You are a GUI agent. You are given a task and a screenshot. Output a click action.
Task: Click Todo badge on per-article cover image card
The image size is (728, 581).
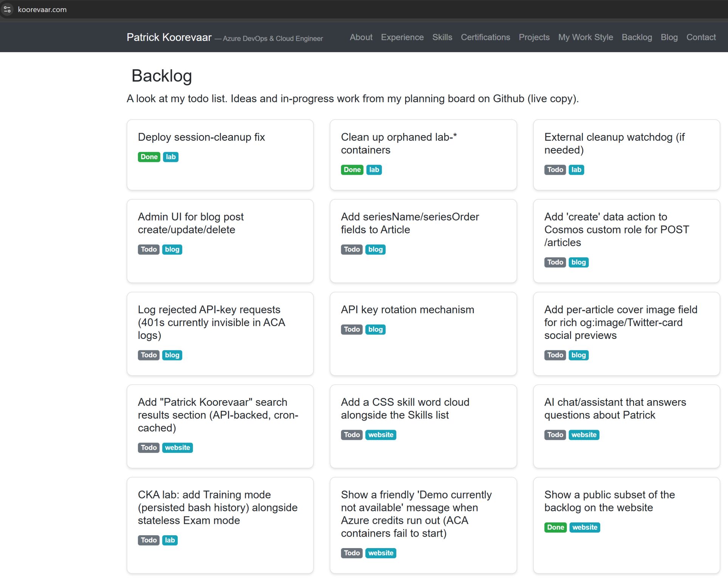555,355
